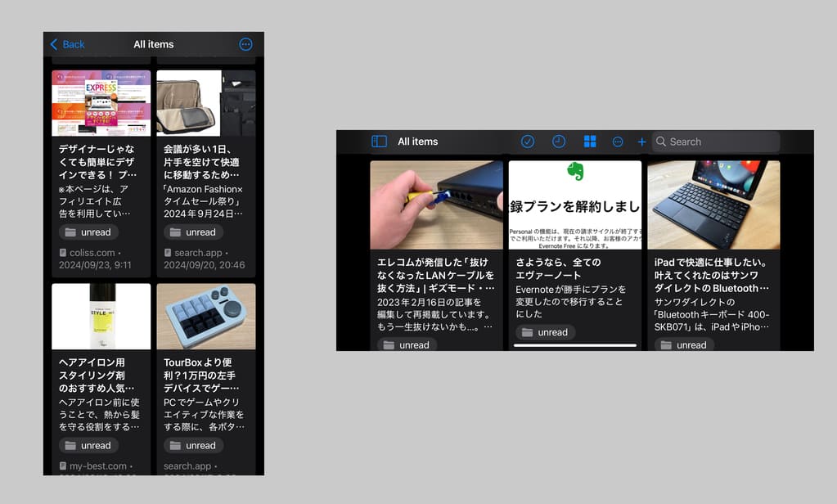Switch to grid view icon in tablet toolbar
Screen dimensions: 837x504
click(590, 142)
